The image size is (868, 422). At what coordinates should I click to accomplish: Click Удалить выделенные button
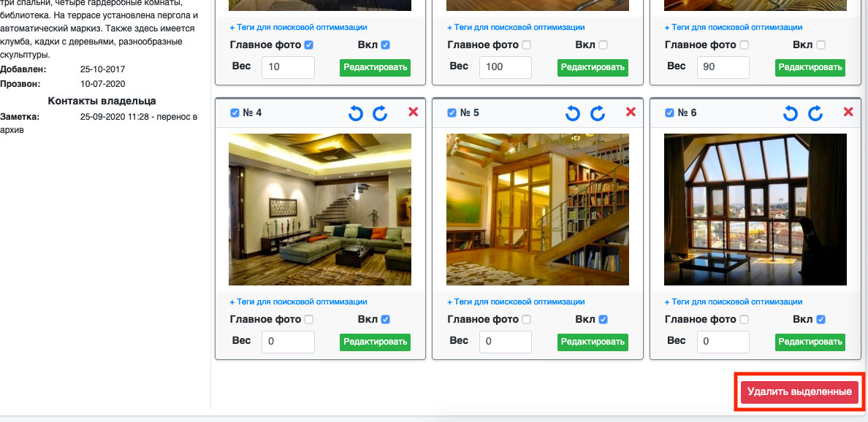tap(799, 392)
